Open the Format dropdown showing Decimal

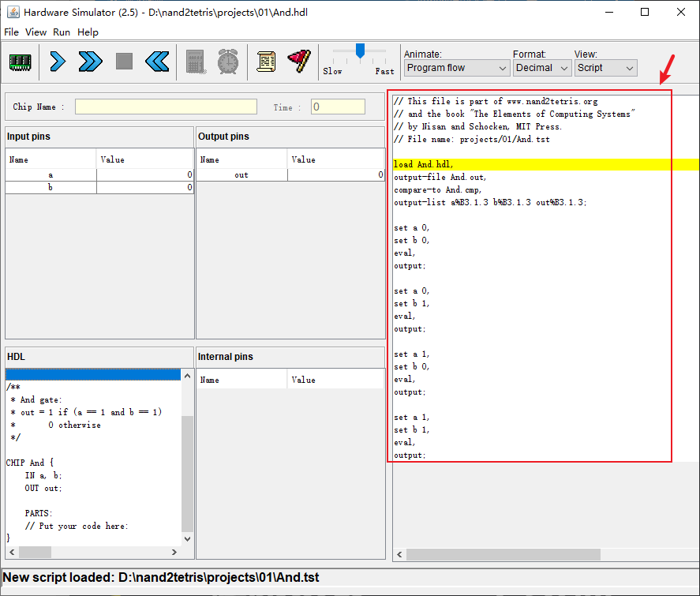[542, 68]
